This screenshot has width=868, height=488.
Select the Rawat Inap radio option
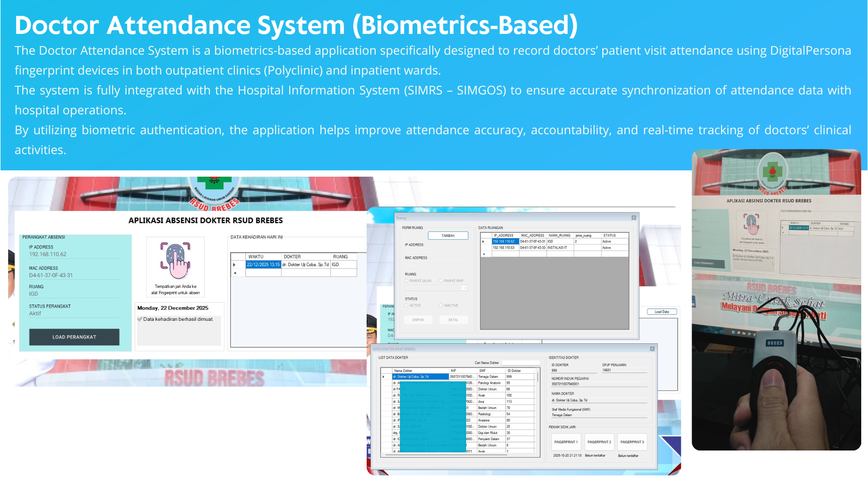coord(441,281)
